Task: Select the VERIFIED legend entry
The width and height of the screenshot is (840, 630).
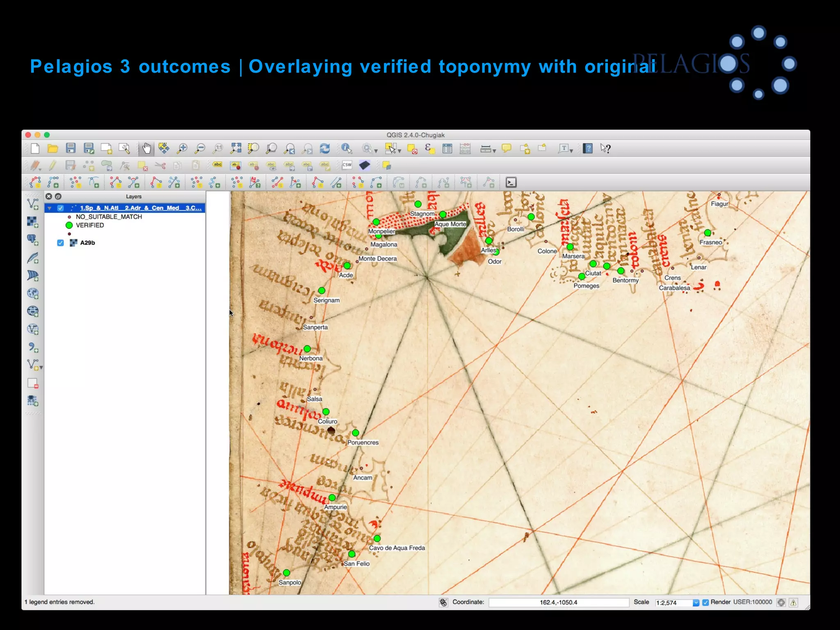Action: pyautogui.click(x=90, y=225)
